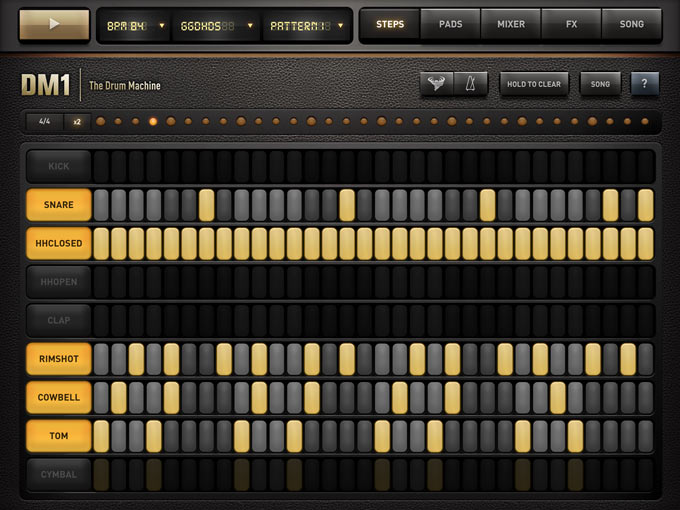Toggle the 4/4 time signature button
Screen dimensions: 680x510
pyautogui.click(x=44, y=121)
